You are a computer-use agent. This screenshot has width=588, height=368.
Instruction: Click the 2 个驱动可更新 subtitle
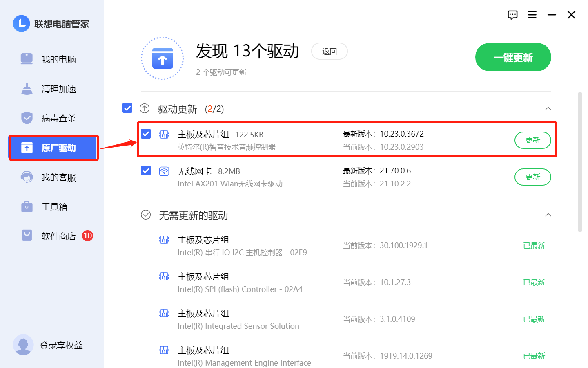tap(221, 72)
